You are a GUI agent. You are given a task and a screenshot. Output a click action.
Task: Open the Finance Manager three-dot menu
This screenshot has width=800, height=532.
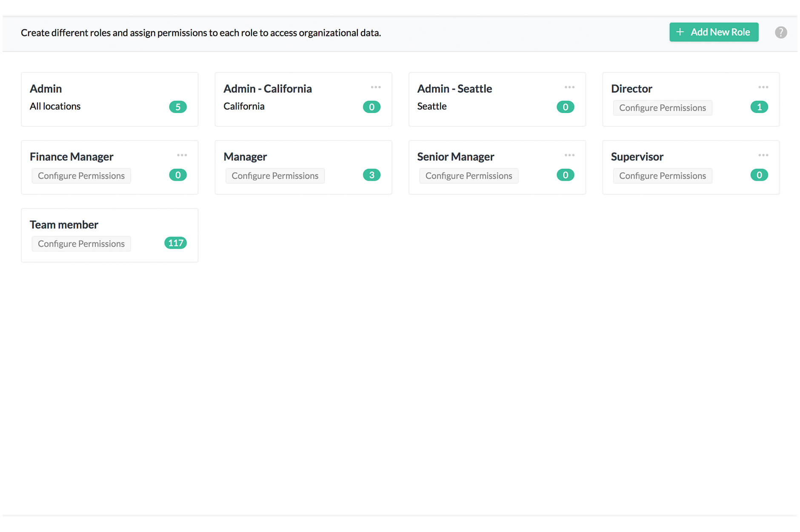pos(182,155)
